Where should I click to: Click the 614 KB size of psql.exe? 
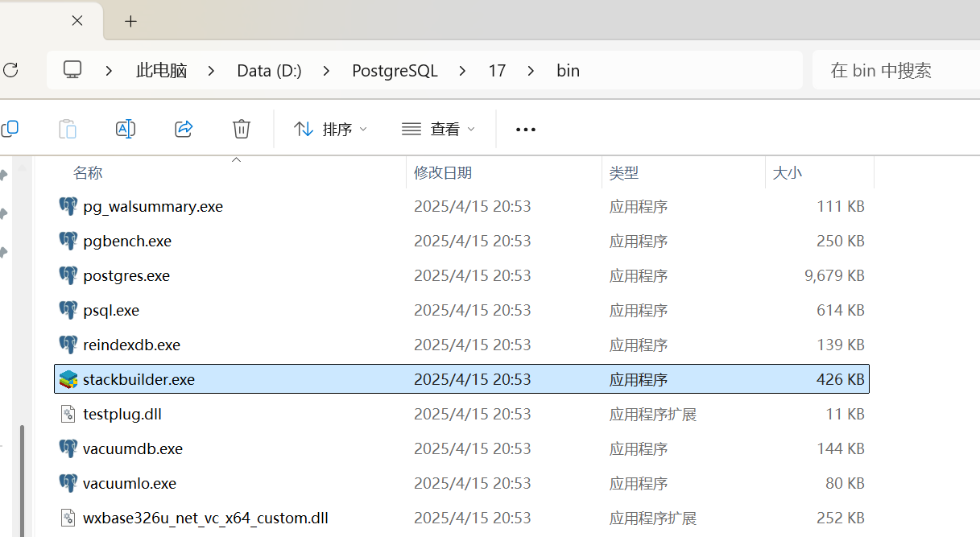841,310
